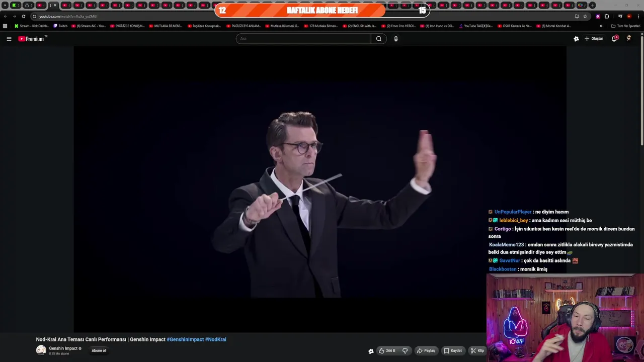The height and width of the screenshot is (362, 644).
Task: Go forward in browser history
Action: 14,16
